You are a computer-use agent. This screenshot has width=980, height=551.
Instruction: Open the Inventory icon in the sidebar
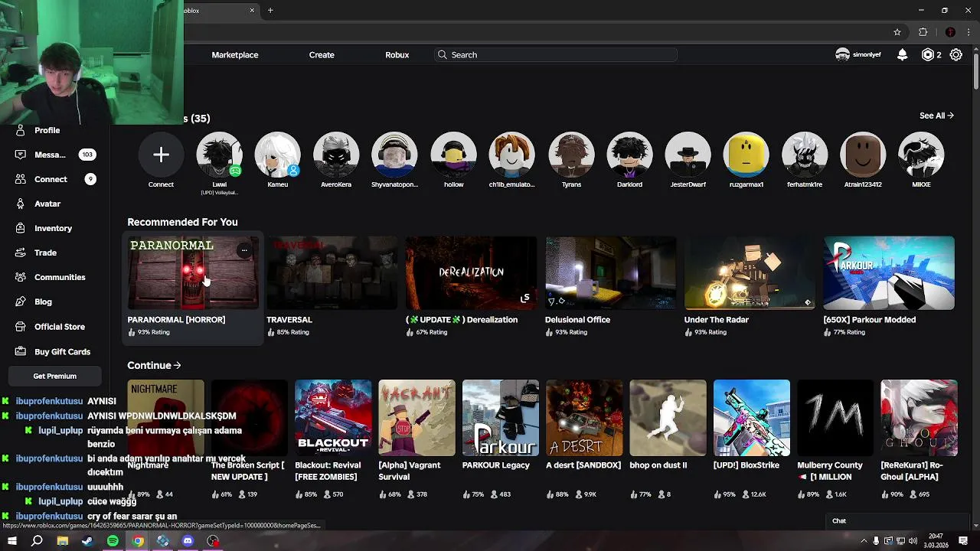(21, 228)
